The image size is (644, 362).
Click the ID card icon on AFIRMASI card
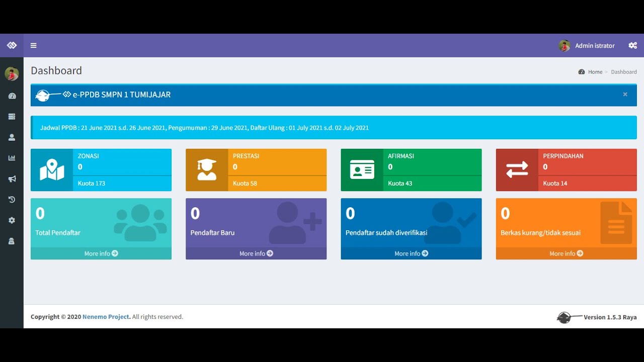362,170
